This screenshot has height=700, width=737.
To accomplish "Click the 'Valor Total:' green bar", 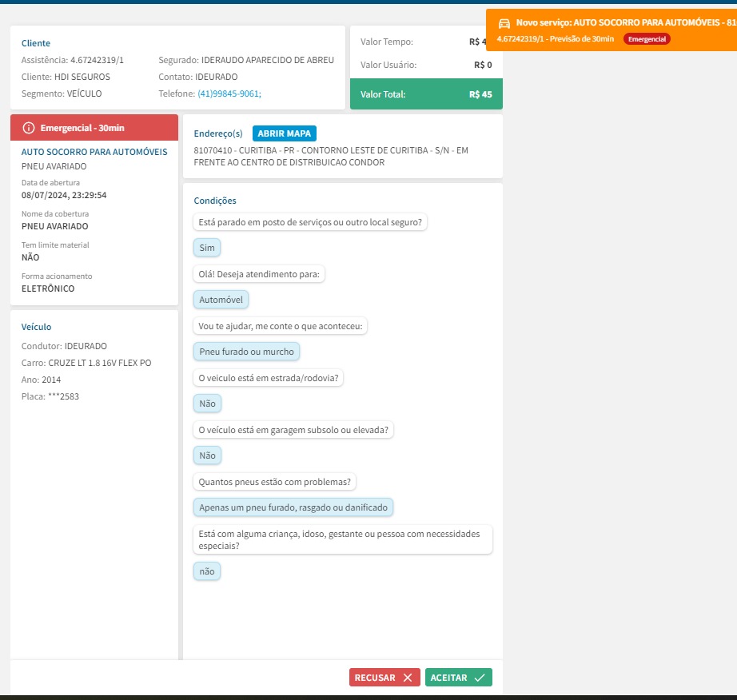I will (426, 94).
